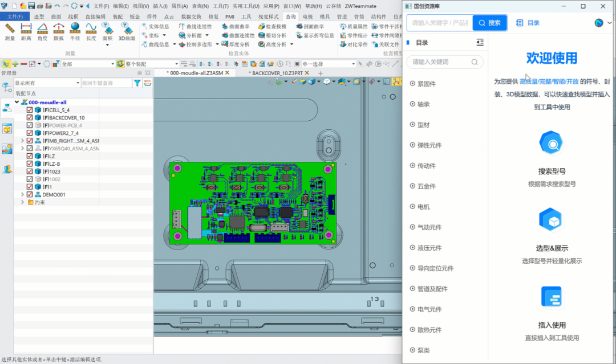Open the 对比零件 compare parts tool
This screenshot has width=616, height=364.
354,44
